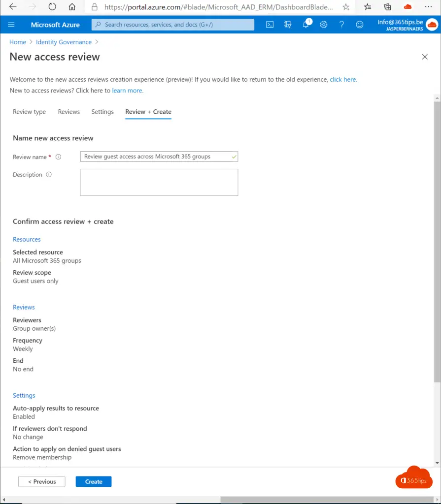Select the Review + Create tab

point(148,112)
